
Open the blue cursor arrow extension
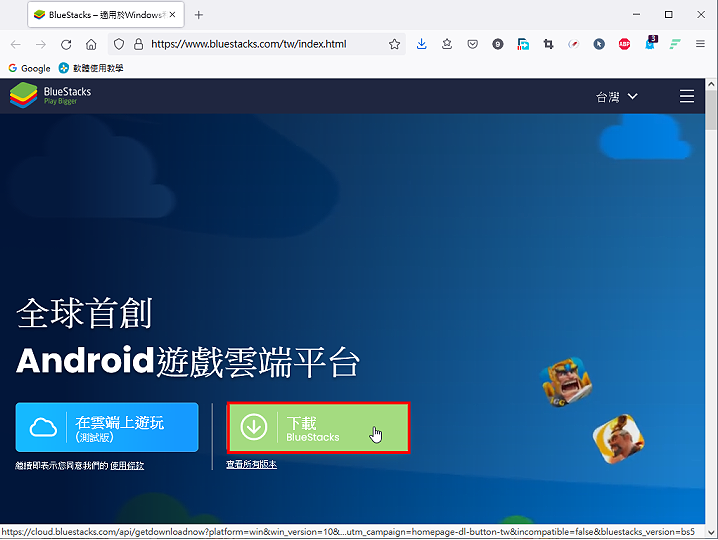point(599,44)
